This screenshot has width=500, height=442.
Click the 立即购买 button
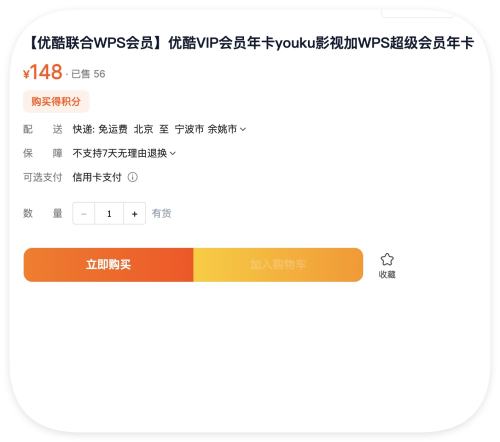[108, 265]
